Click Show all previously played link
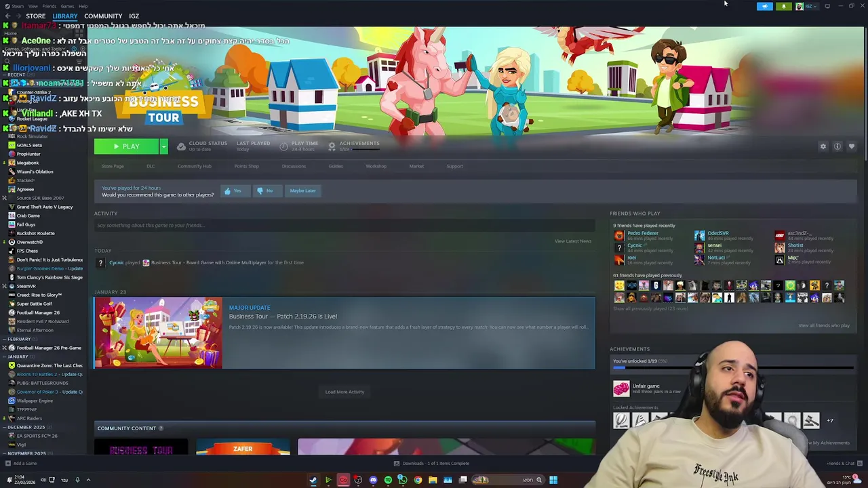 pos(650,308)
